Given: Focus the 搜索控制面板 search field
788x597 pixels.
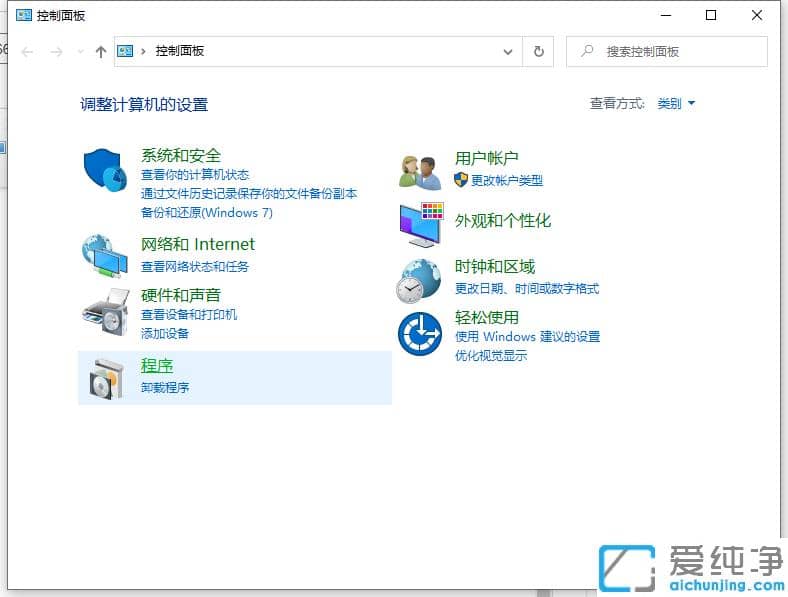Looking at the screenshot, I should (666, 51).
